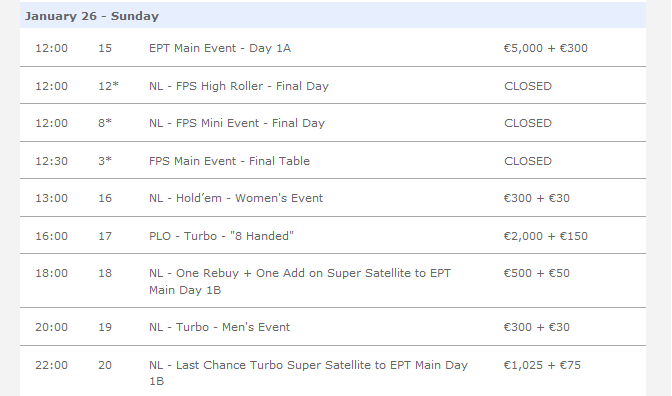
Task: Select PLO - Turbo - "8 Handed" event
Action: 222,236
